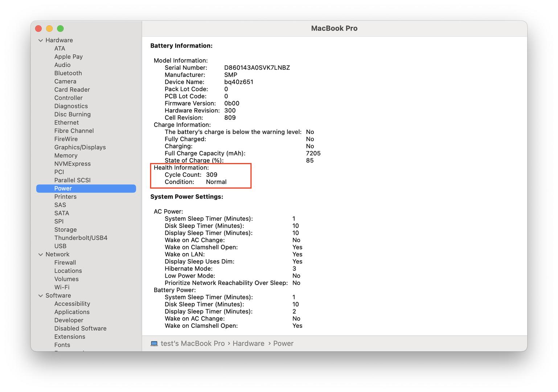Click the Device Name bq40z651
The image size is (558, 392).
point(239,82)
